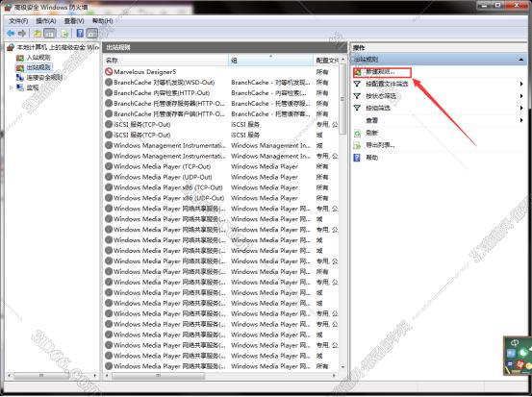Select 连接安全规则 in the left tree

click(x=45, y=78)
